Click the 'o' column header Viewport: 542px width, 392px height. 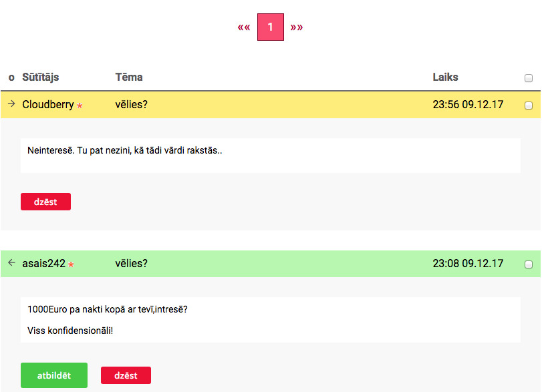(11, 77)
